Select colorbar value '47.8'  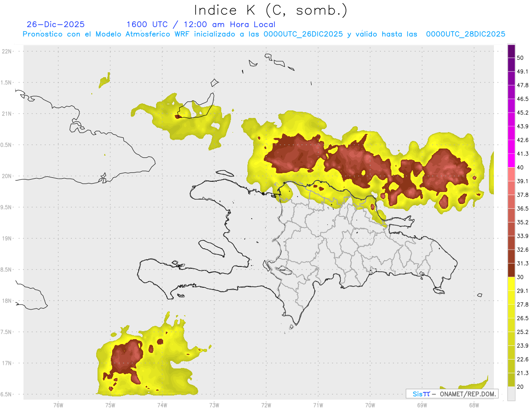(x=523, y=86)
